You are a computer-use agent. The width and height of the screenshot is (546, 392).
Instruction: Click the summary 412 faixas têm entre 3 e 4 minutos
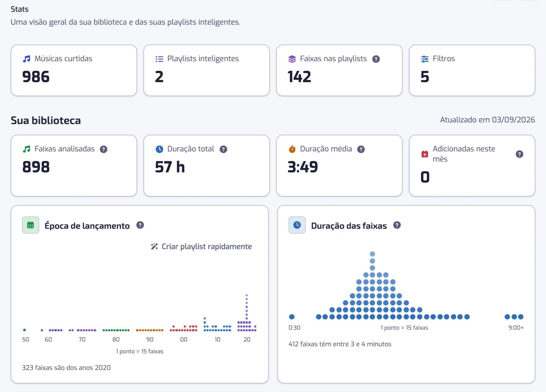point(340,344)
